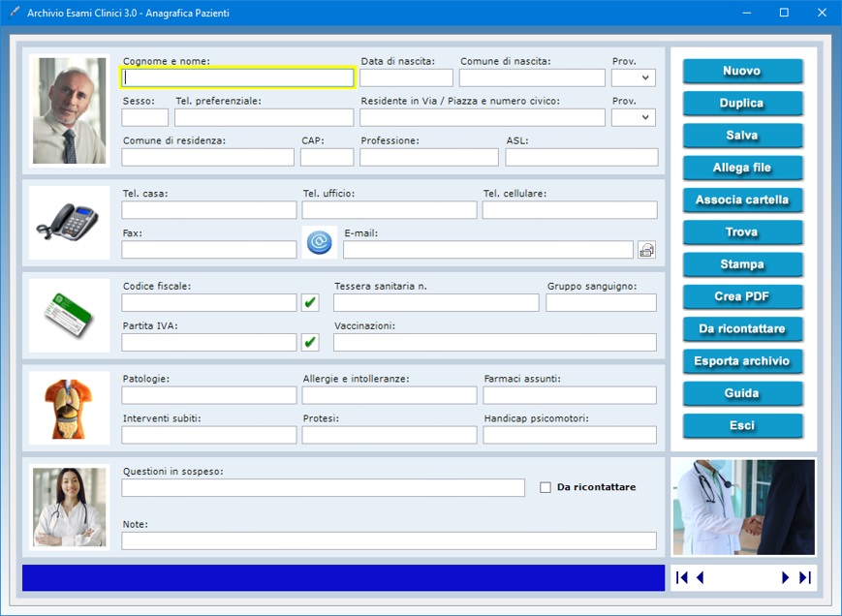This screenshot has height=616, width=842.
Task: Click the telephone icon
Action: pyautogui.click(x=68, y=222)
